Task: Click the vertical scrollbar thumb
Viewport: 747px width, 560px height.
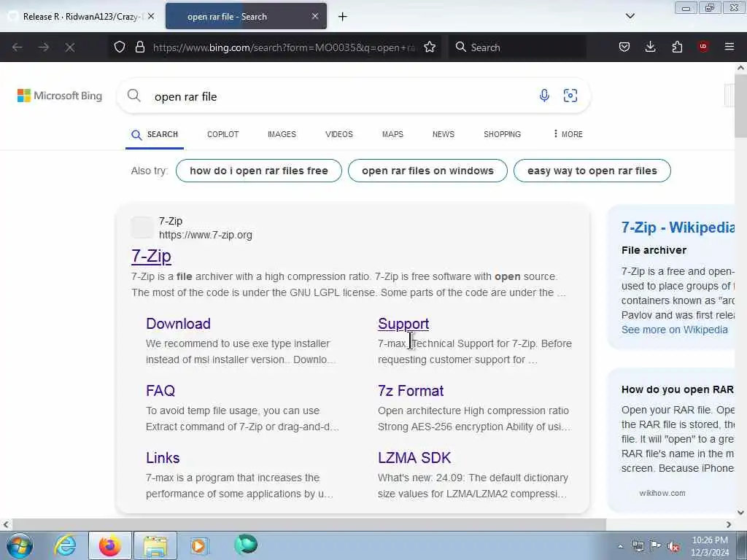Action: coord(740,105)
